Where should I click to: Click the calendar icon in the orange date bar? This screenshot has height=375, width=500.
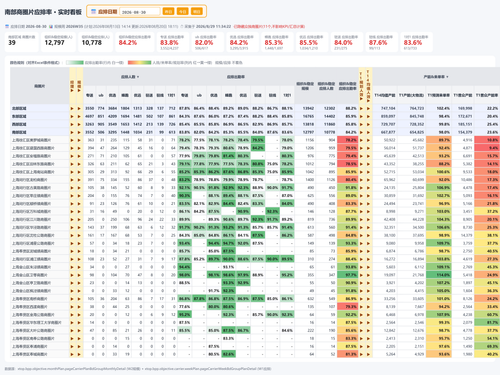coord(94,11)
